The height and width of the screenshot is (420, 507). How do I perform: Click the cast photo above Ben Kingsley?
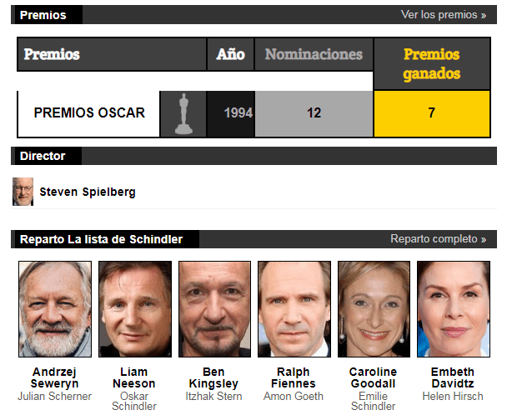(x=214, y=309)
